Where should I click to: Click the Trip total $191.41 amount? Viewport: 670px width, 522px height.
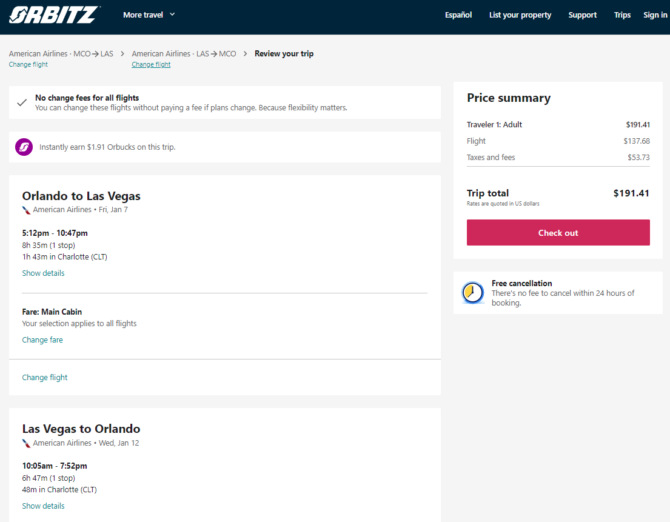click(631, 193)
